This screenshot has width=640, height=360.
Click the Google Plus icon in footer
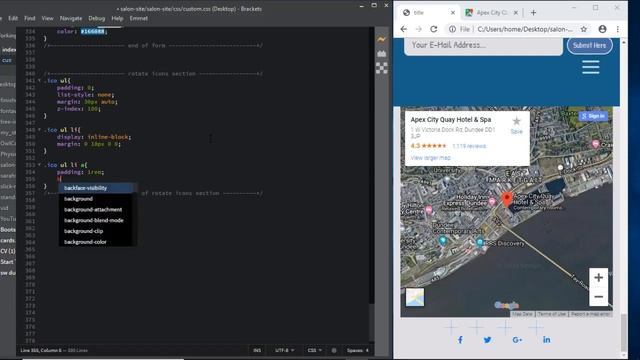coord(517,340)
